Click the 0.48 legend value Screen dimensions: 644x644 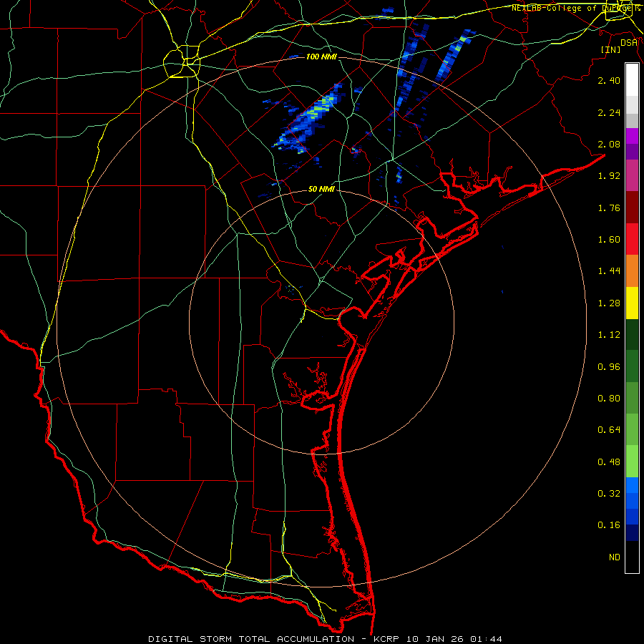click(x=609, y=462)
